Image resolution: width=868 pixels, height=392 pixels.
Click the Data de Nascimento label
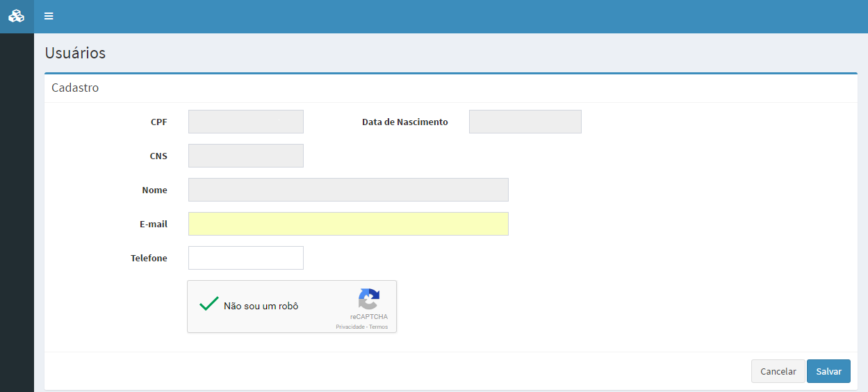404,122
